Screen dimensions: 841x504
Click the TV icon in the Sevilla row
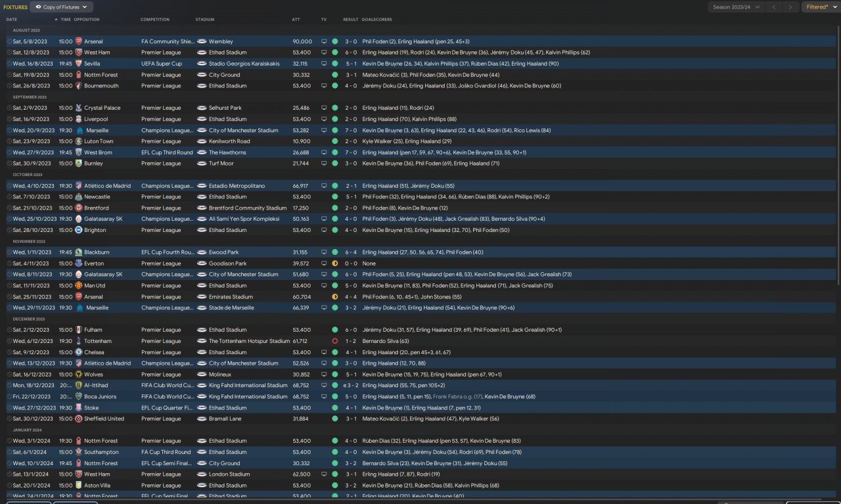tap(323, 64)
